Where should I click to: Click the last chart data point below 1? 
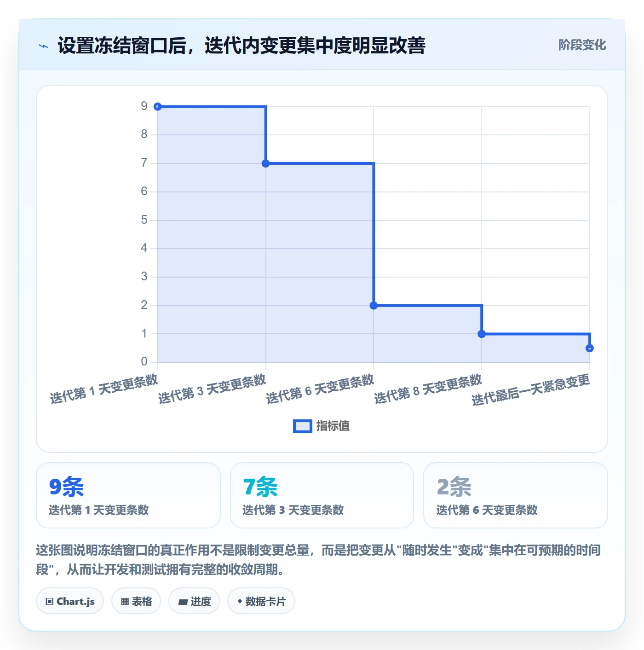pyautogui.click(x=590, y=348)
